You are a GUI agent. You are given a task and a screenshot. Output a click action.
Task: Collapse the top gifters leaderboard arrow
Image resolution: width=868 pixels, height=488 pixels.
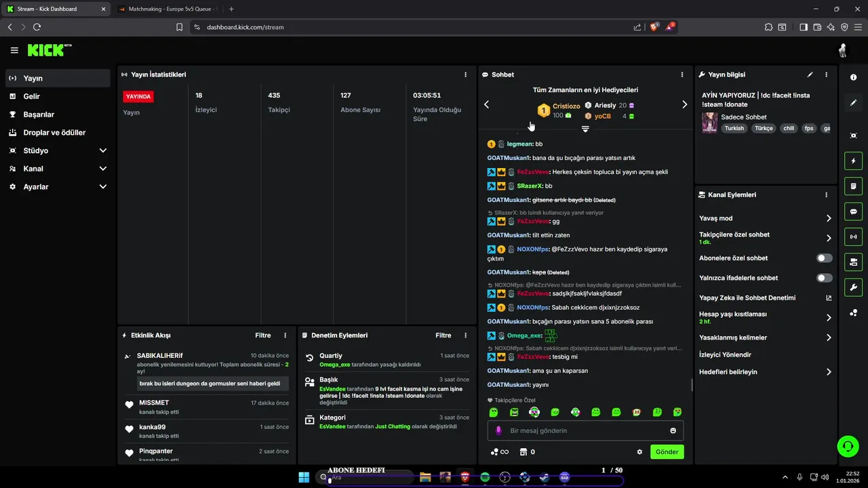585,129
